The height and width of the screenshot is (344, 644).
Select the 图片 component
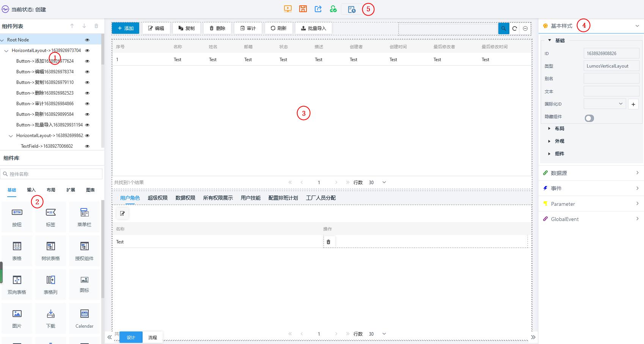[x=17, y=319]
